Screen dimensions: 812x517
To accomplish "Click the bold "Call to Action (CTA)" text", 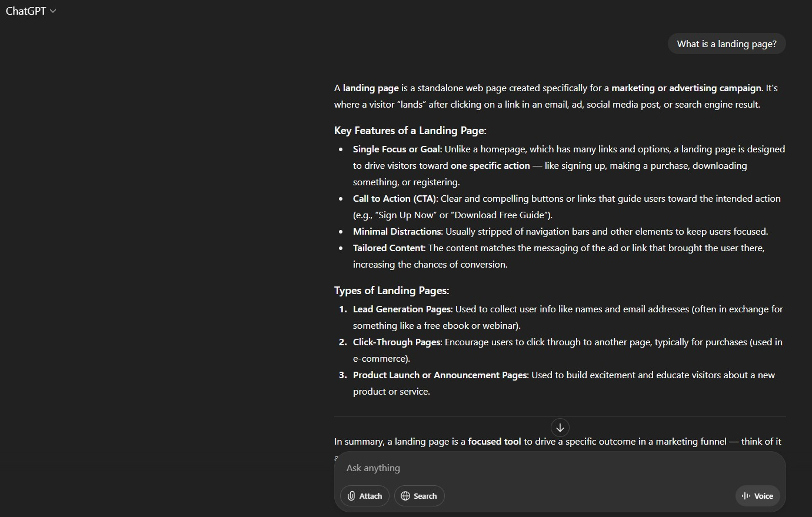I will tap(395, 199).
